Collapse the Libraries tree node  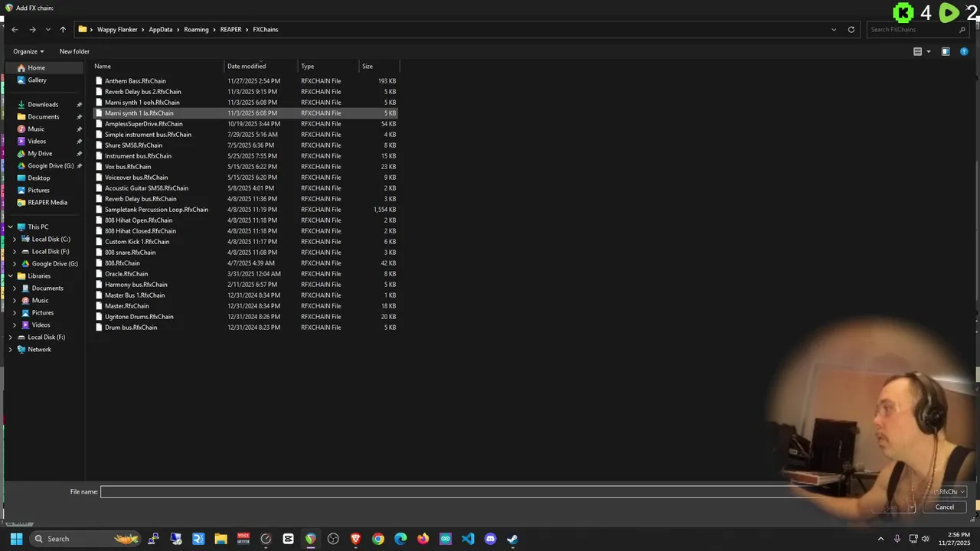coord(11,275)
